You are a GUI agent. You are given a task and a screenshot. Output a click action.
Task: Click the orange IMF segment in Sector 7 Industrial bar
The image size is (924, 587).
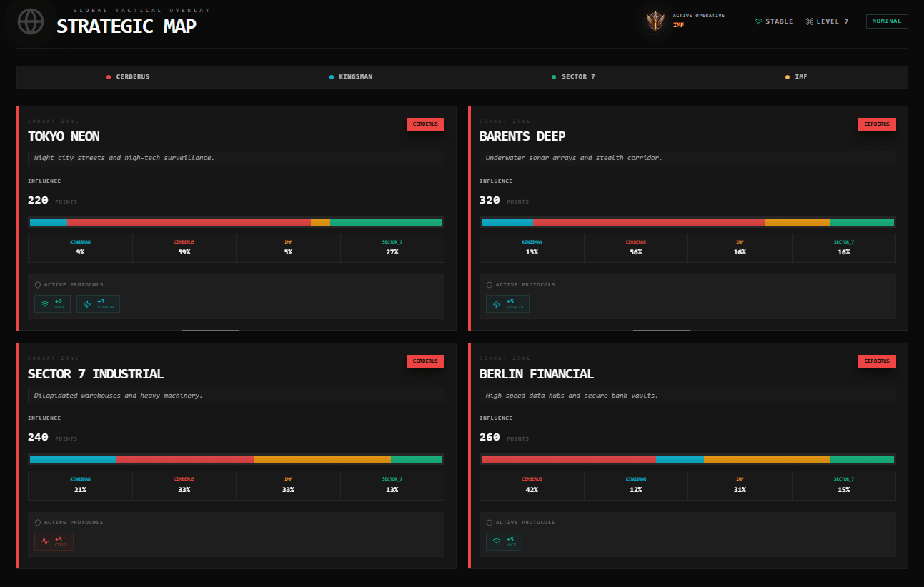322,459
